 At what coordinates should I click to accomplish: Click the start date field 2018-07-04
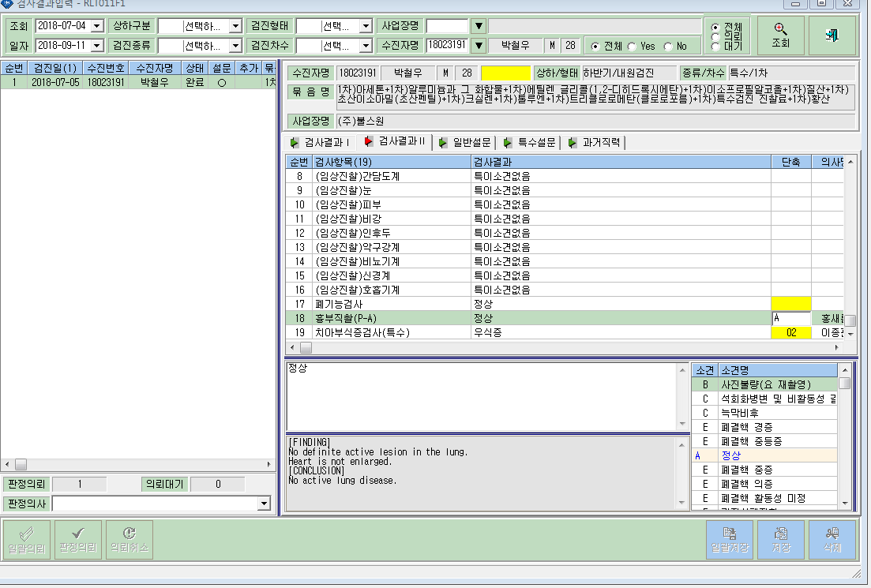62,26
